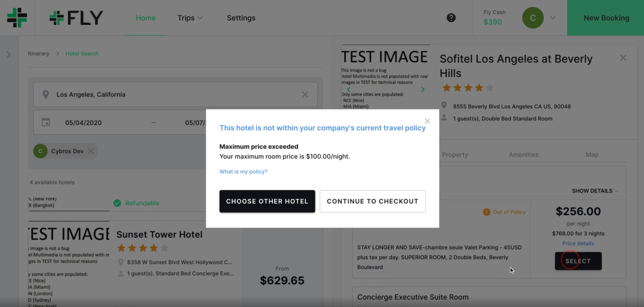Click the Sunset Tower Hotel test image thumbnail

click(x=69, y=264)
